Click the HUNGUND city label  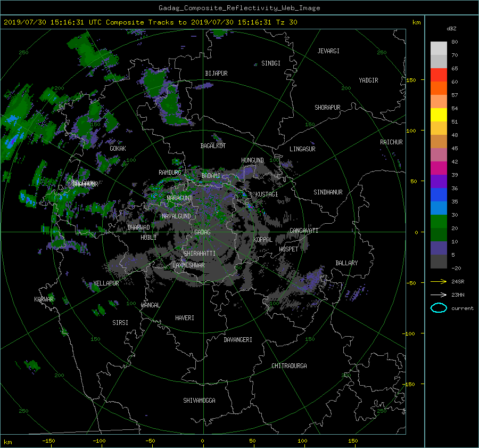[x=252, y=160]
